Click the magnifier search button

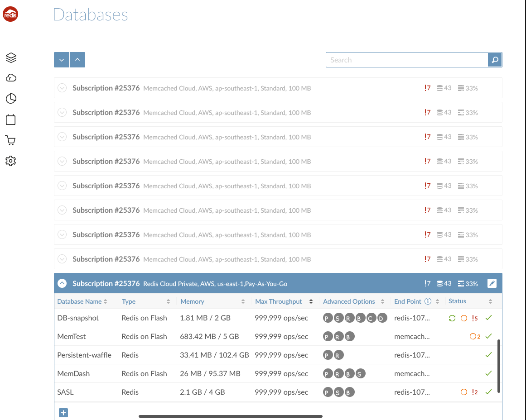point(495,60)
